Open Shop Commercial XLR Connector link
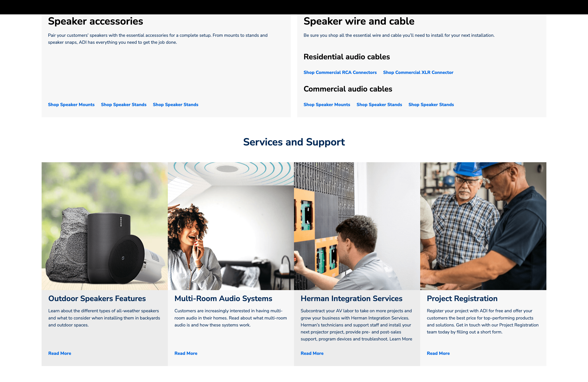The image size is (588, 382). 418,73
